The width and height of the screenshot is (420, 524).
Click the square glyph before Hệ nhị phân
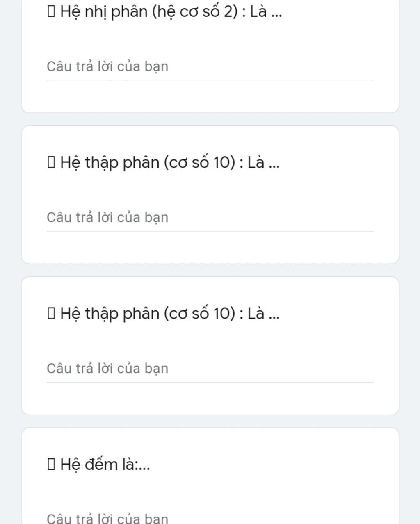tap(51, 12)
